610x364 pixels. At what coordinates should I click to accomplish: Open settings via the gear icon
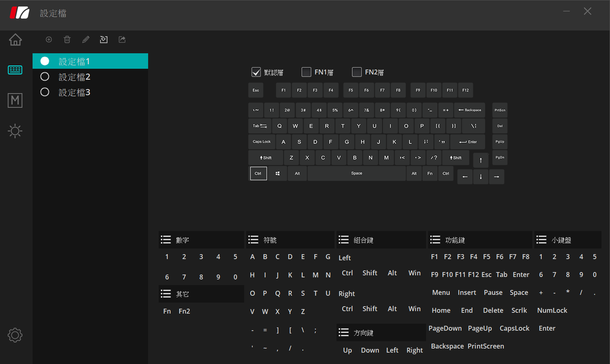(x=15, y=335)
